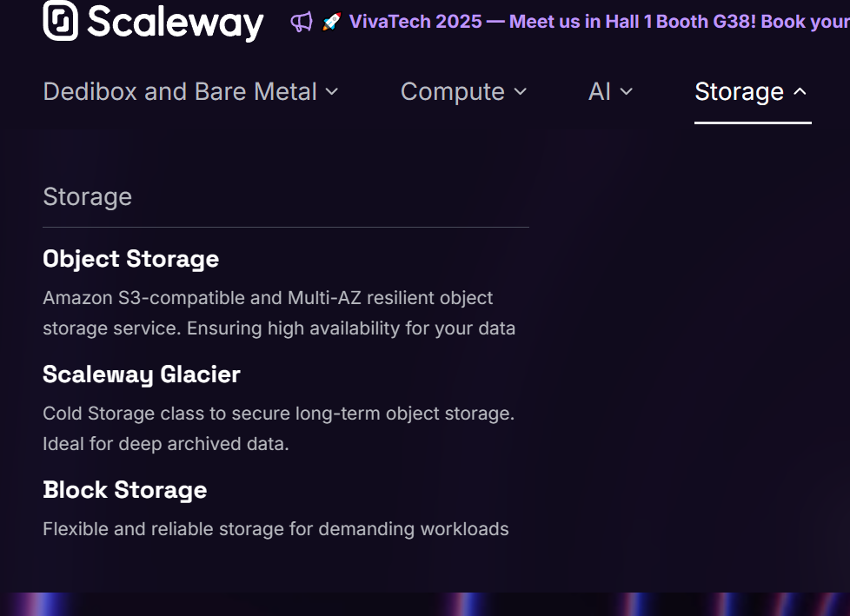Viewport: 850px width, 616px height.
Task: Open Scaleway Glacier product page
Action: coord(142,374)
